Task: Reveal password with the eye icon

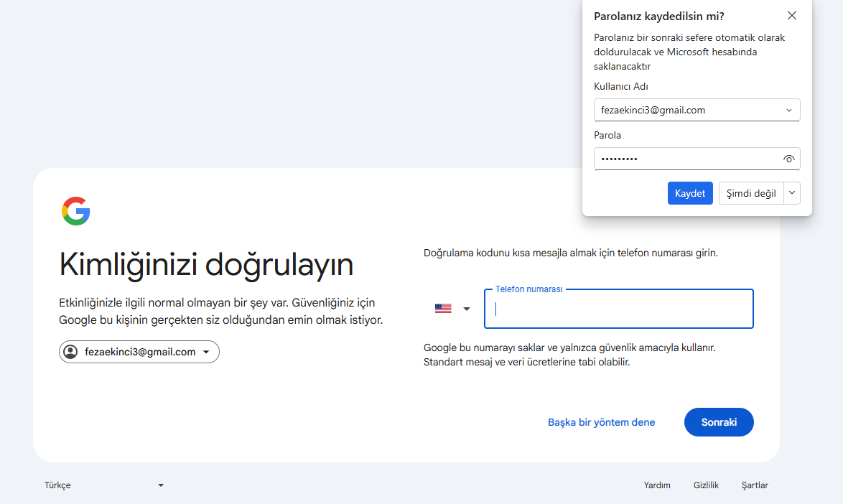Action: click(788, 159)
